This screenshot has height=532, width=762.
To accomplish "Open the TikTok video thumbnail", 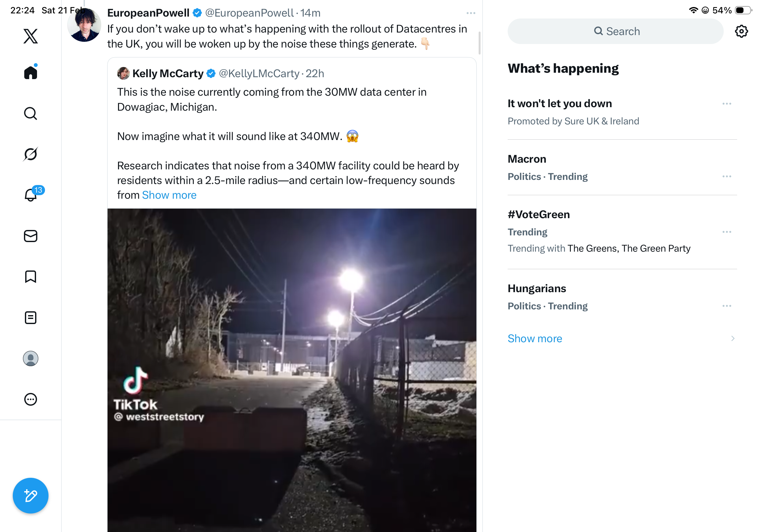I will click(291, 369).
